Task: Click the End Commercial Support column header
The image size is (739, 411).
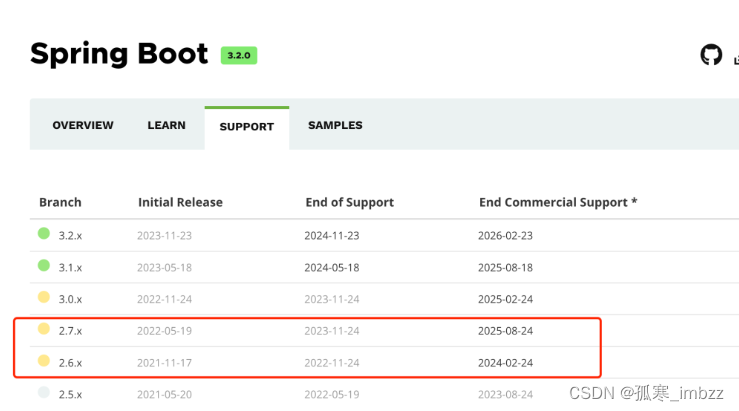Action: [558, 202]
